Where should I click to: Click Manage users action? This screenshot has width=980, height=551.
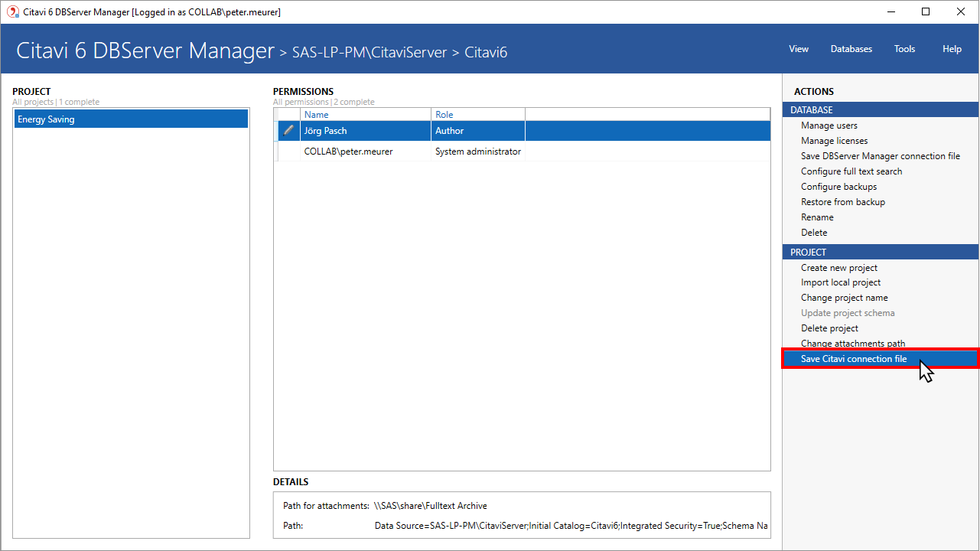point(829,126)
